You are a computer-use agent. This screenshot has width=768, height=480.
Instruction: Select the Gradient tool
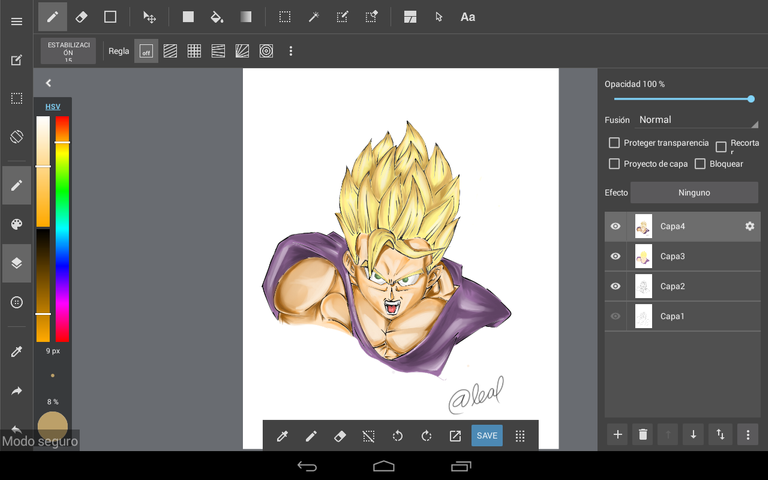click(x=246, y=17)
